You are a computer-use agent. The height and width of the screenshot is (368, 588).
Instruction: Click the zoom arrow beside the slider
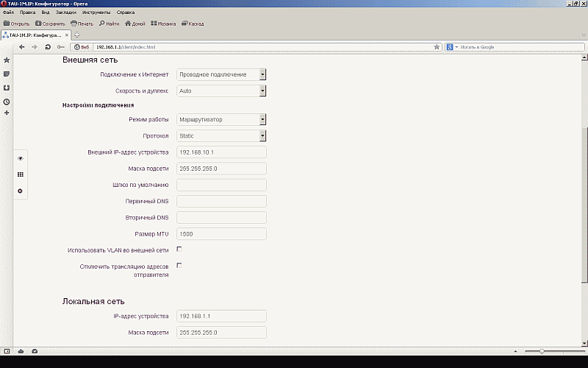(x=516, y=352)
